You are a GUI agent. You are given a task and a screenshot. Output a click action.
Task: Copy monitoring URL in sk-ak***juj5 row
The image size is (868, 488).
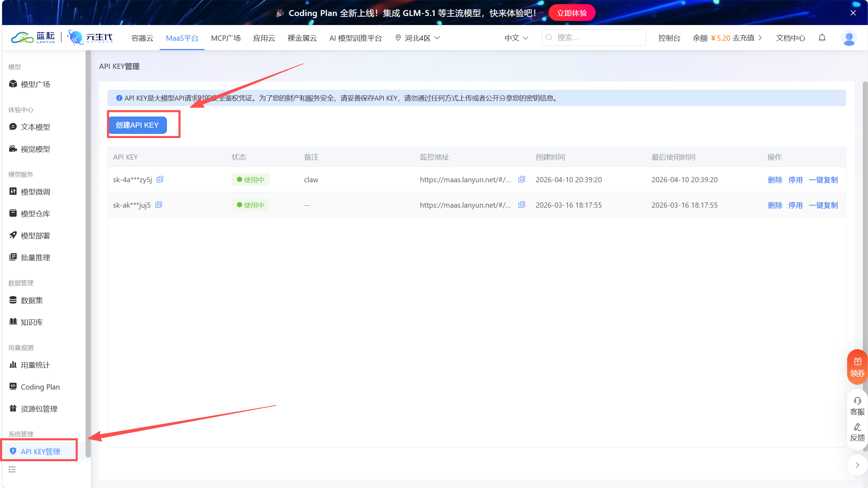click(x=521, y=205)
